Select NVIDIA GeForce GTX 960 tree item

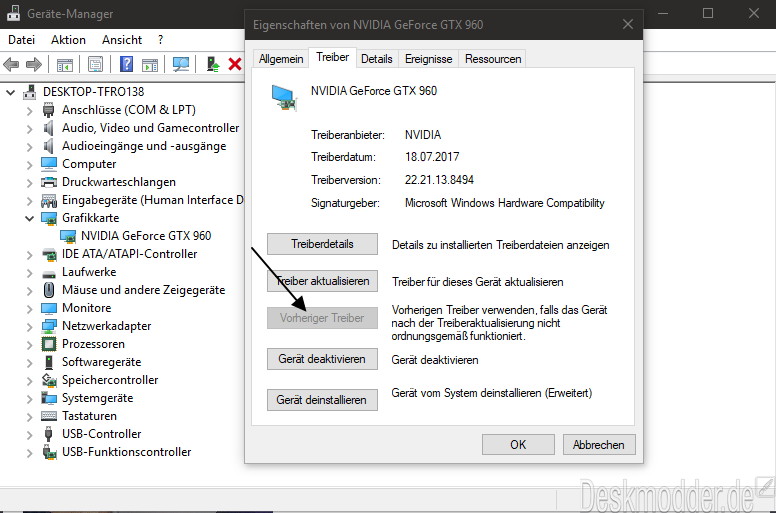[x=146, y=236]
